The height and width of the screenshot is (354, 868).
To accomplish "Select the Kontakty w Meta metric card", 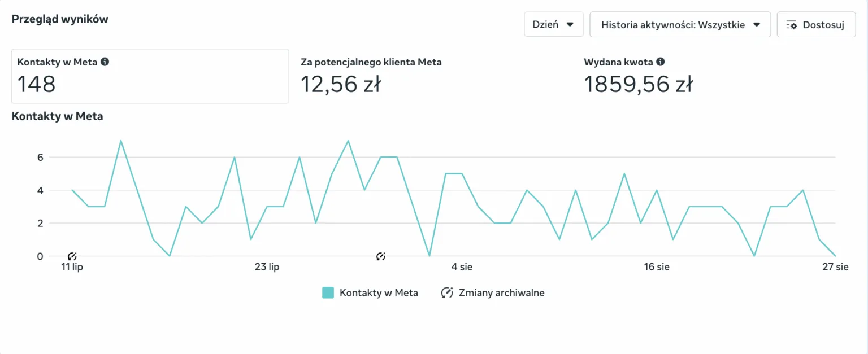I will point(150,76).
